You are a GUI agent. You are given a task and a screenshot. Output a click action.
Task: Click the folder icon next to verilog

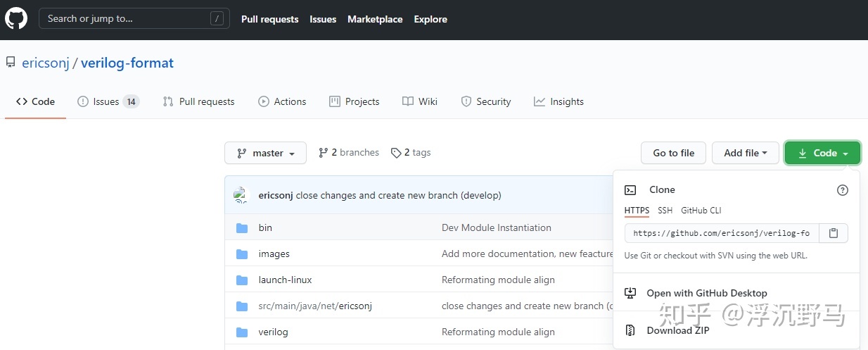pos(242,332)
